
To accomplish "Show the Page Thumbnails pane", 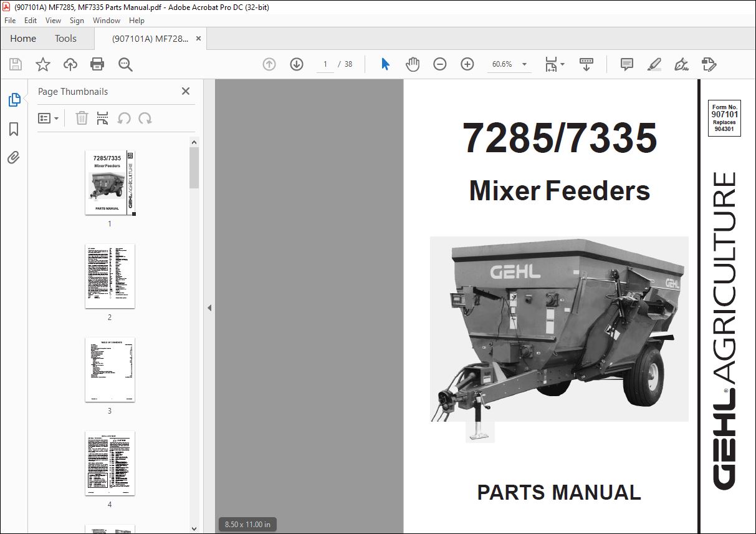I will [x=14, y=100].
